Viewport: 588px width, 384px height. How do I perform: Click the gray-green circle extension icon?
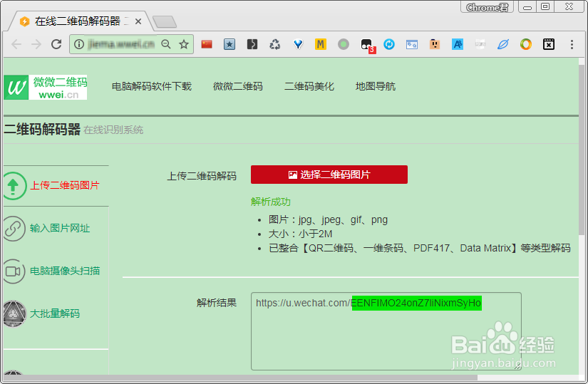tap(343, 44)
